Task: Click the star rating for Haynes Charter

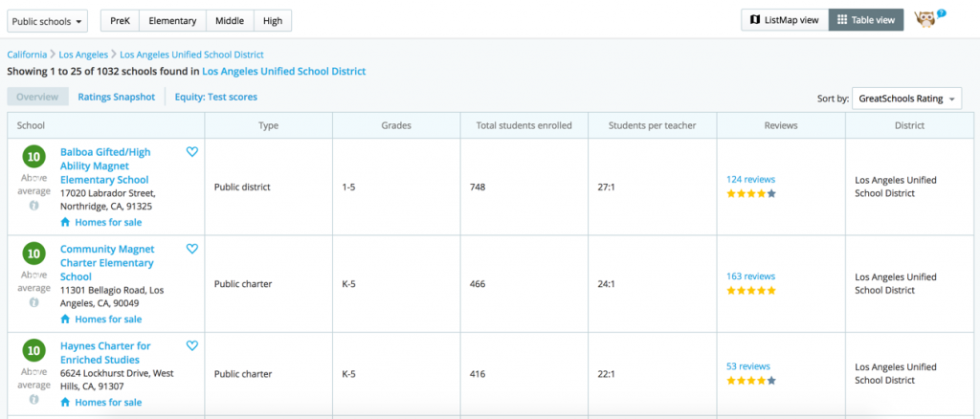Action: 750,381
